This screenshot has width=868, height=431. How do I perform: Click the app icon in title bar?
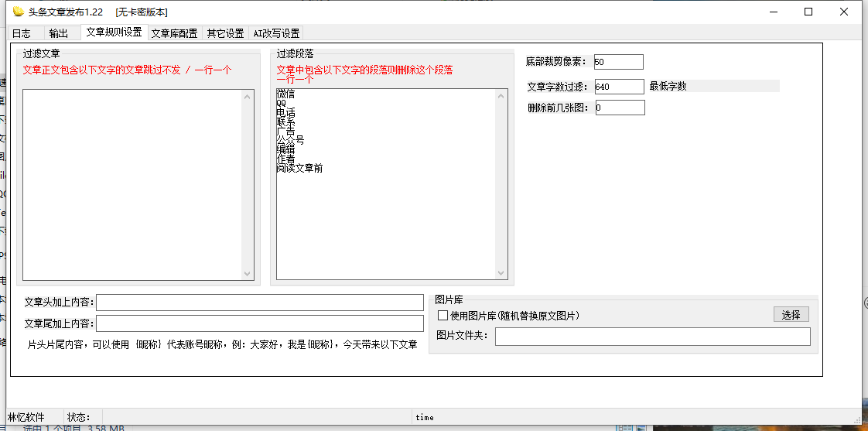[x=19, y=12]
